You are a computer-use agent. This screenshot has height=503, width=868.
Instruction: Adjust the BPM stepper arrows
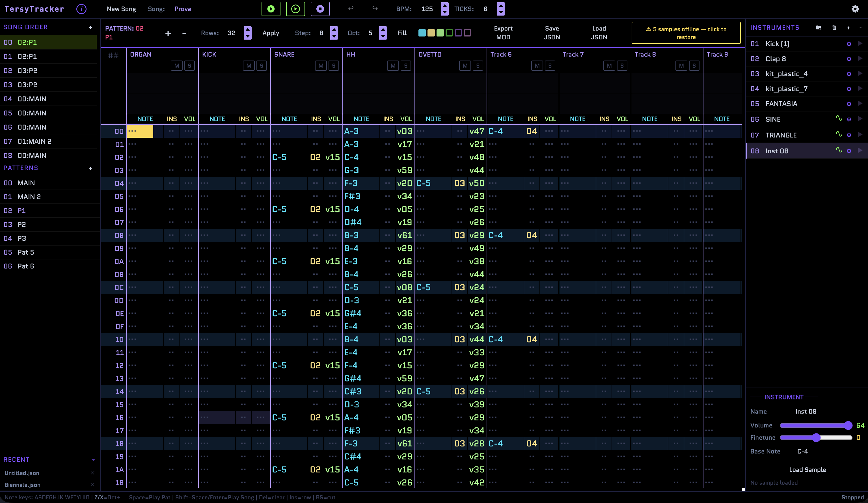click(445, 9)
